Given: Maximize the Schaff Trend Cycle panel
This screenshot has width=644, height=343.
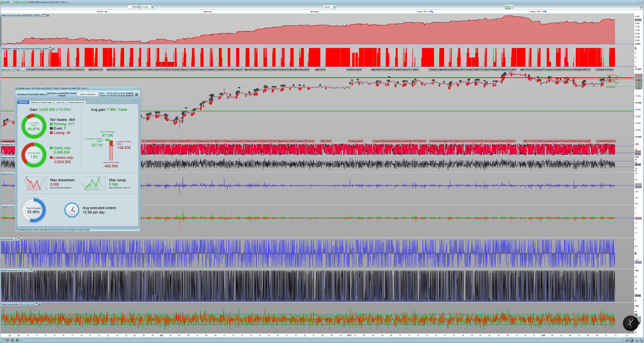Looking at the screenshot, I should point(31,271).
